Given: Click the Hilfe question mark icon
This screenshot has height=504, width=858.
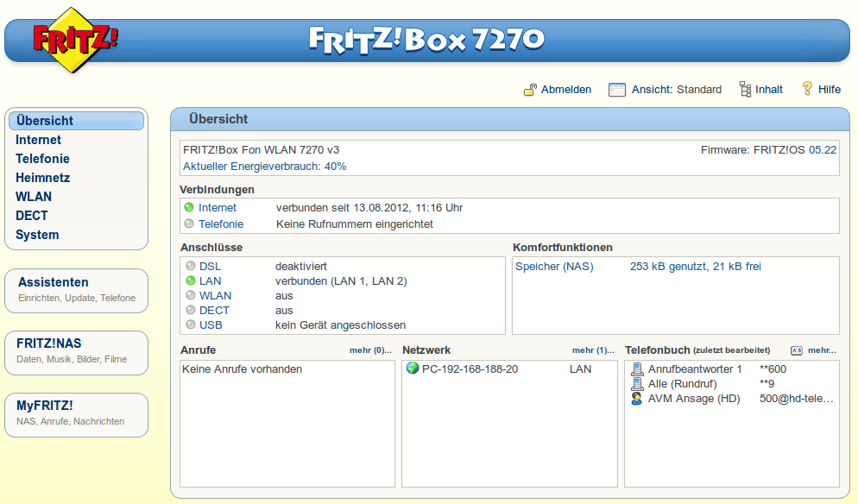Looking at the screenshot, I should click(807, 89).
